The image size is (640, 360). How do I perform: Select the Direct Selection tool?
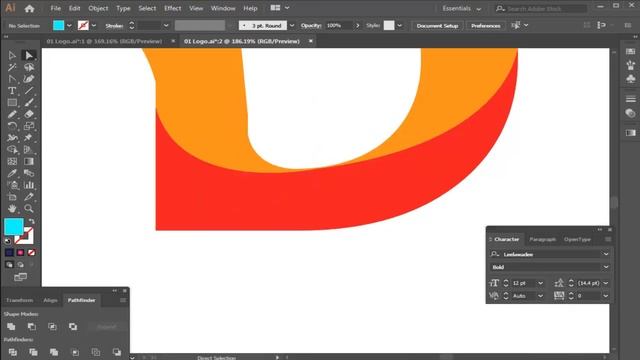(x=29, y=55)
